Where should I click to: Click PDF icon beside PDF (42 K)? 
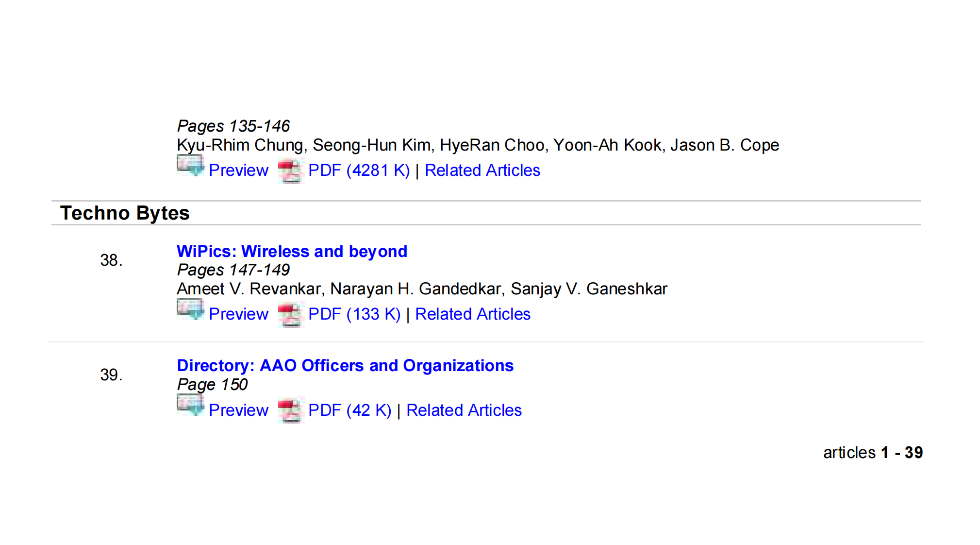point(290,410)
